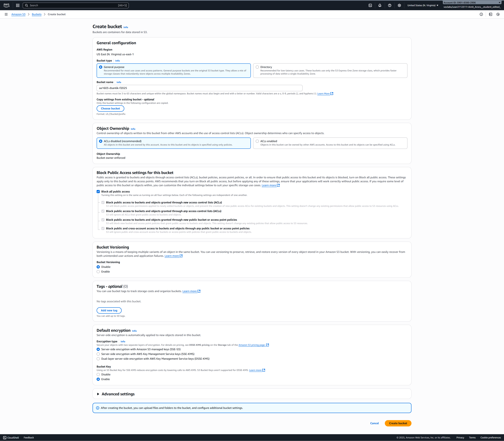Open the notifications bell
Viewport: 504px width, 441px height.
(x=380, y=5)
